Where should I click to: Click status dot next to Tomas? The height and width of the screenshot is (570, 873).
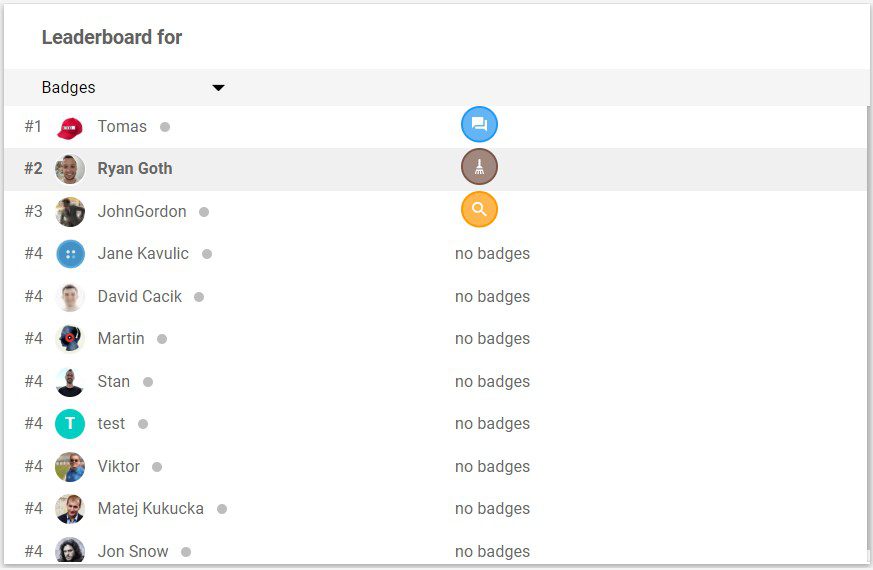[165, 127]
